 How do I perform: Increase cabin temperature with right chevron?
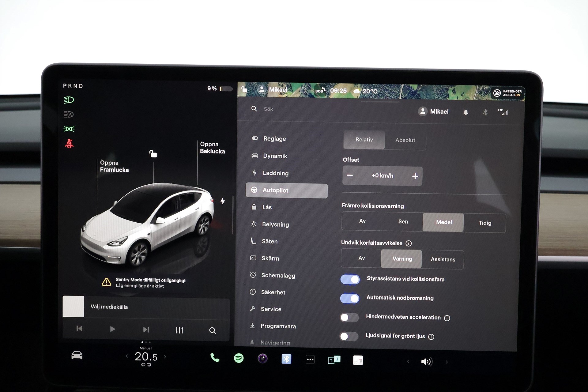pos(165,356)
